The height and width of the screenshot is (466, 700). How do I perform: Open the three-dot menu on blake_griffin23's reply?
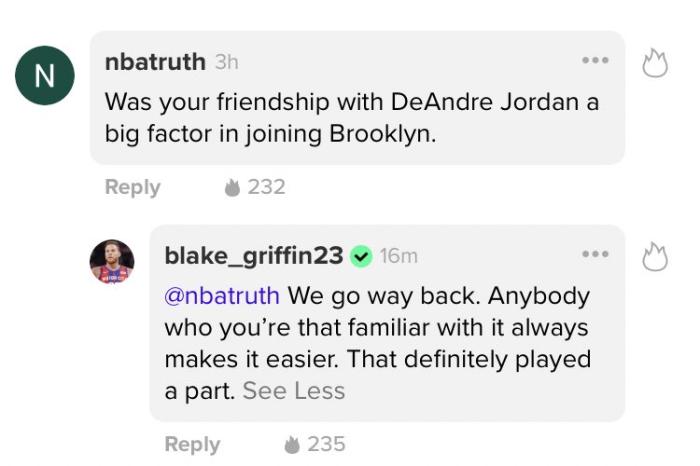pos(595,254)
